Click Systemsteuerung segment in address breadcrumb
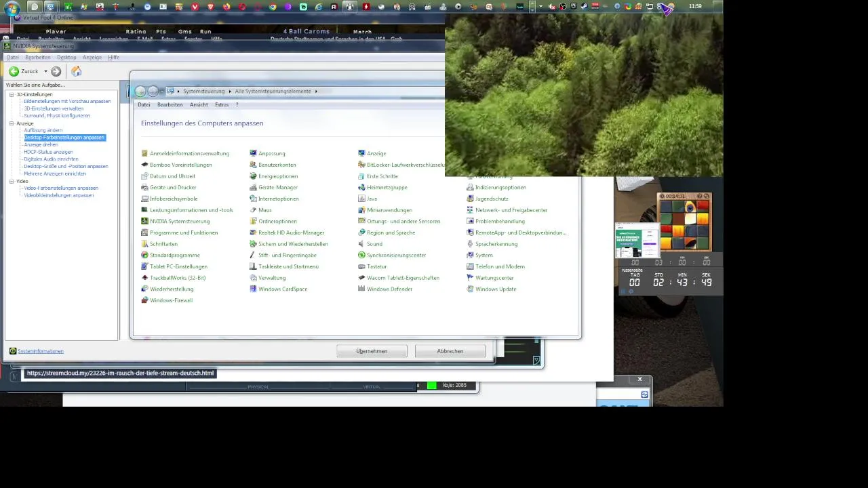 coord(203,91)
